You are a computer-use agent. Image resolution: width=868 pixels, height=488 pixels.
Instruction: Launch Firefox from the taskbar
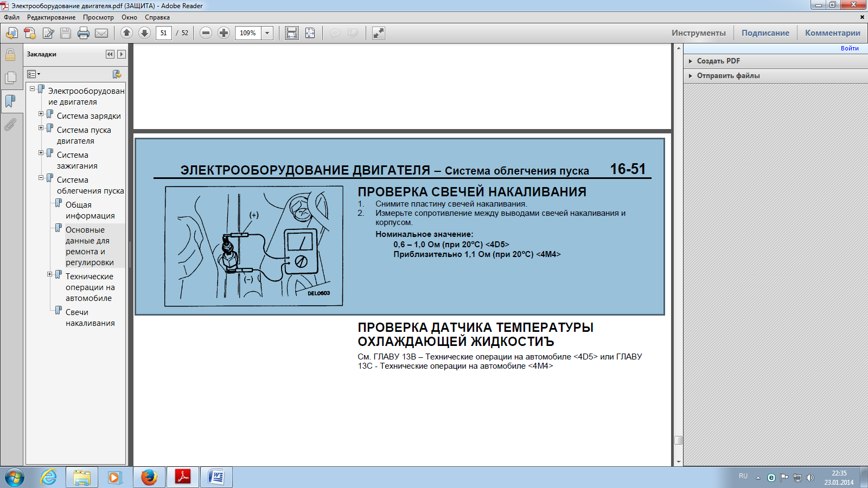click(x=149, y=477)
